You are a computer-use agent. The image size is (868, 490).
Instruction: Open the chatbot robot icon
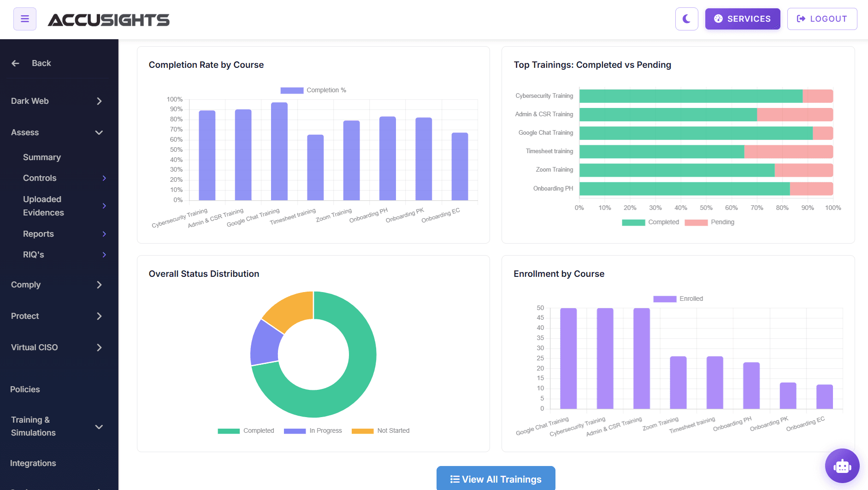pos(842,466)
